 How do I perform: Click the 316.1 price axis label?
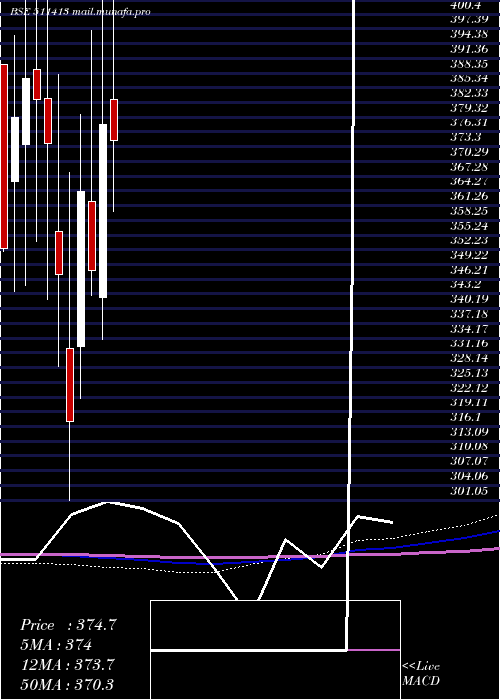click(466, 417)
